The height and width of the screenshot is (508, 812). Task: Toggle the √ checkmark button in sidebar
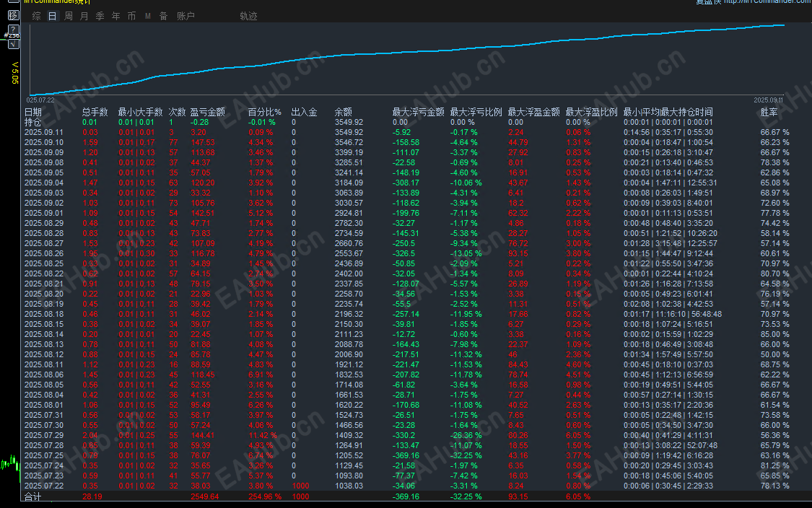coord(14,44)
